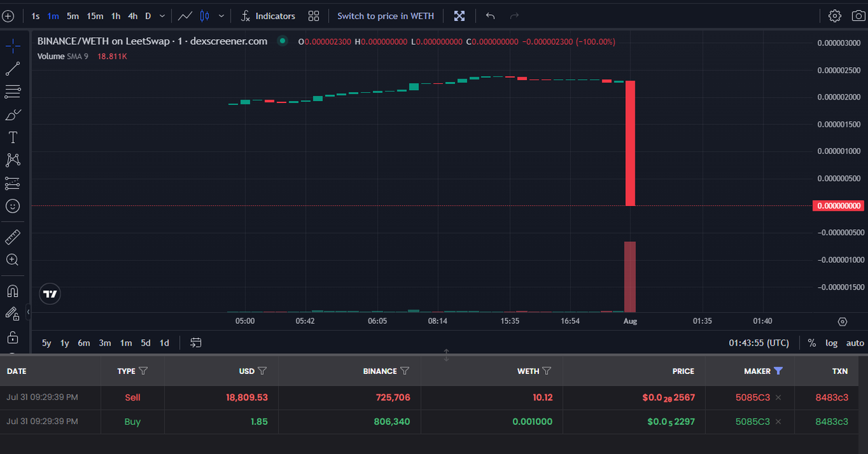The width and height of the screenshot is (868, 454).
Task: Set date range to 1d
Action: point(164,343)
